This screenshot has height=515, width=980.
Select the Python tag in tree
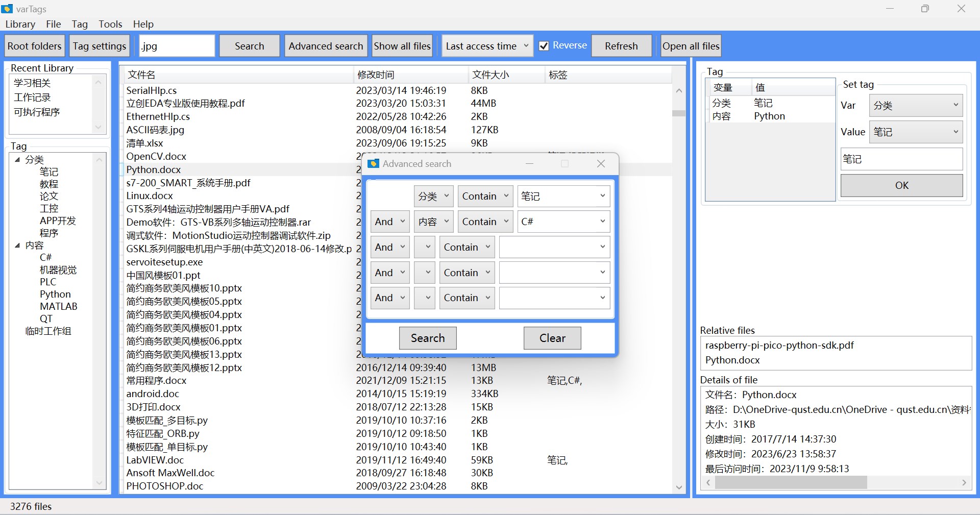coord(55,295)
